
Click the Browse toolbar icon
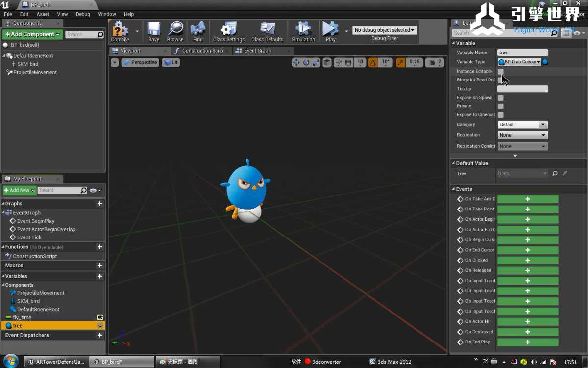(175, 30)
